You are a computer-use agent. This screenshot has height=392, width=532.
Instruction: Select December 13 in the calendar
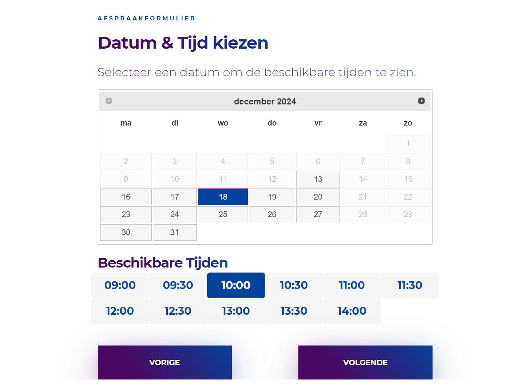pyautogui.click(x=318, y=179)
